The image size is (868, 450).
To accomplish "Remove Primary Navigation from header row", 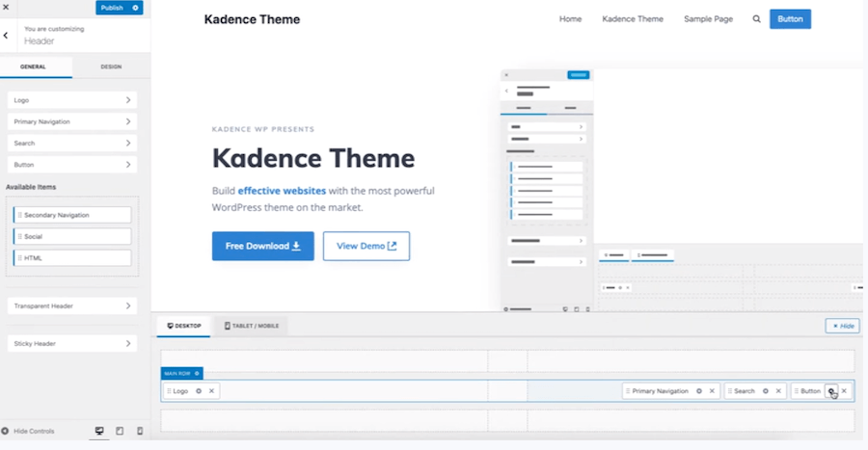I will [x=712, y=391].
